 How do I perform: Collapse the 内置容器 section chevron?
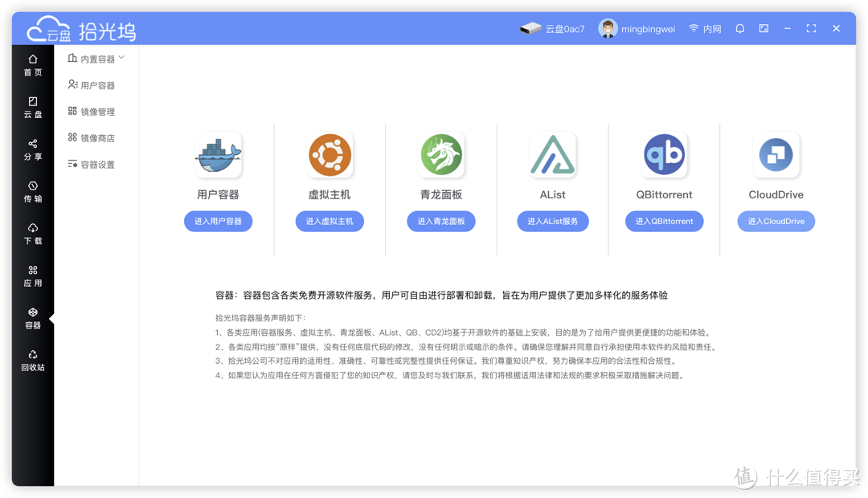(122, 58)
